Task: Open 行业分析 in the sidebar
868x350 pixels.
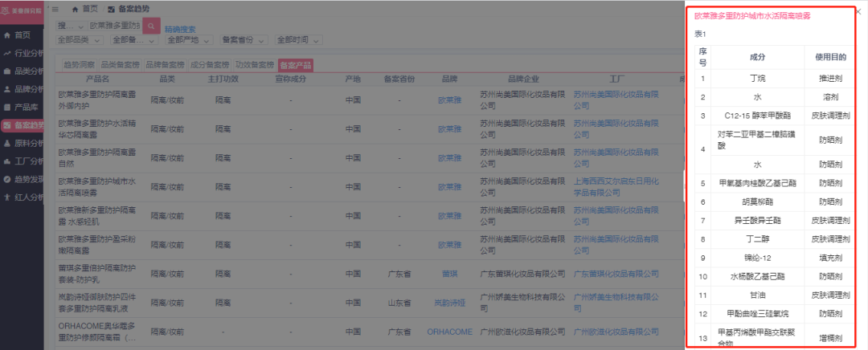Action: [27, 53]
